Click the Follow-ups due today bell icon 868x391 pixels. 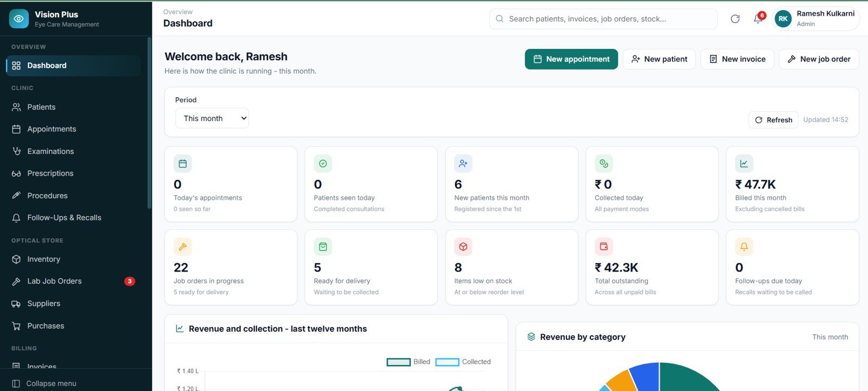point(744,247)
